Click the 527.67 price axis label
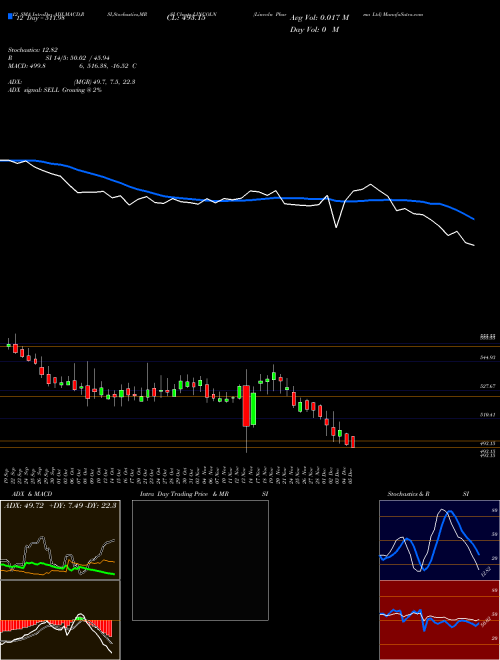 pyautogui.click(x=489, y=386)
